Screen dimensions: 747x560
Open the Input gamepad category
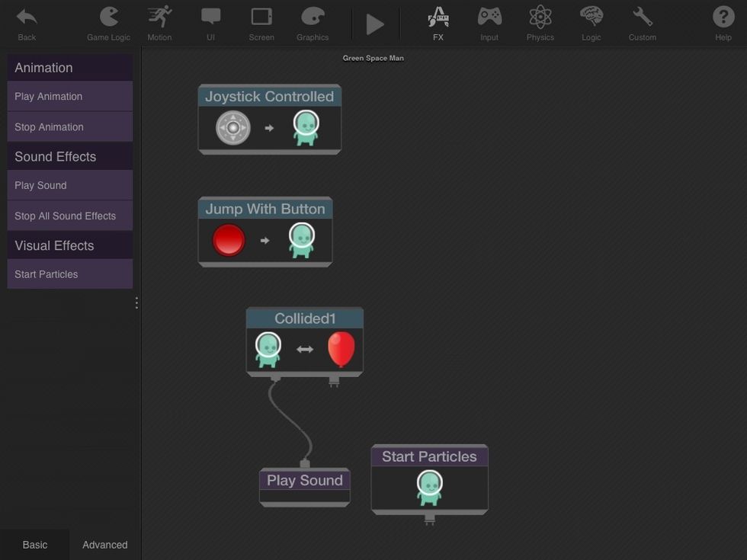[x=489, y=18]
